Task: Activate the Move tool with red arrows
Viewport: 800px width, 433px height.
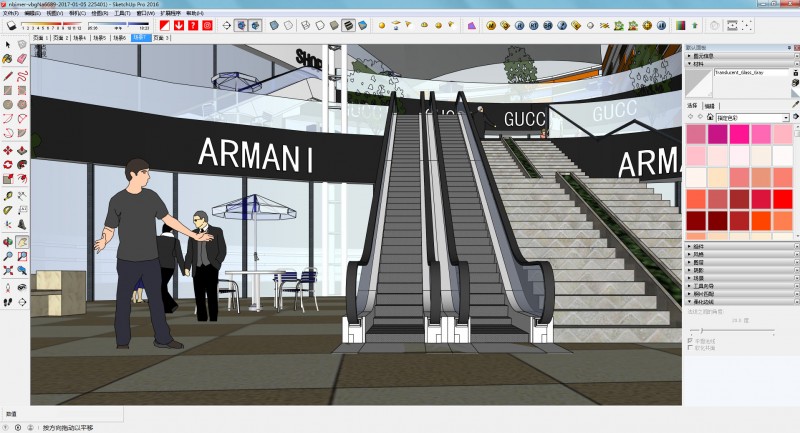Action: (x=8, y=150)
